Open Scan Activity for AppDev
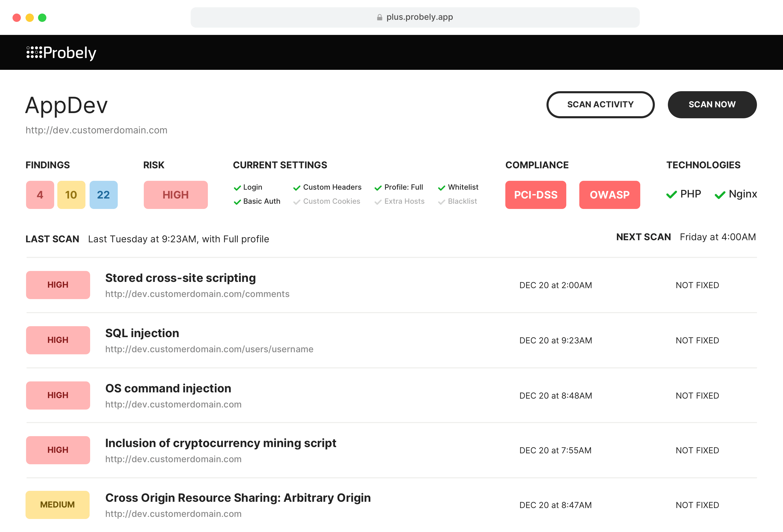Image resolution: width=783 pixels, height=532 pixels. pyautogui.click(x=600, y=104)
